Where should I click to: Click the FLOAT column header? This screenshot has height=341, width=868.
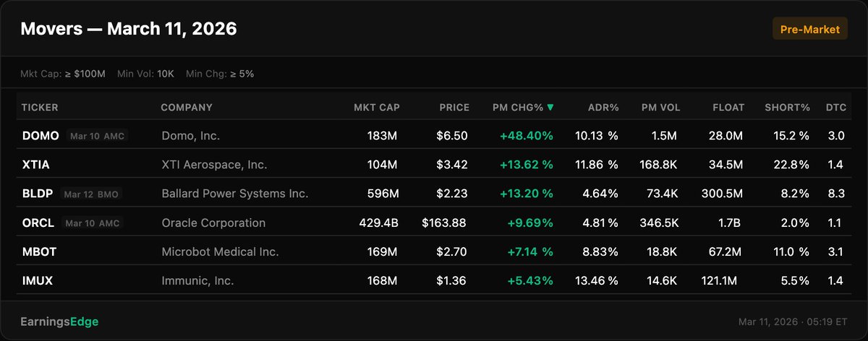pos(728,108)
